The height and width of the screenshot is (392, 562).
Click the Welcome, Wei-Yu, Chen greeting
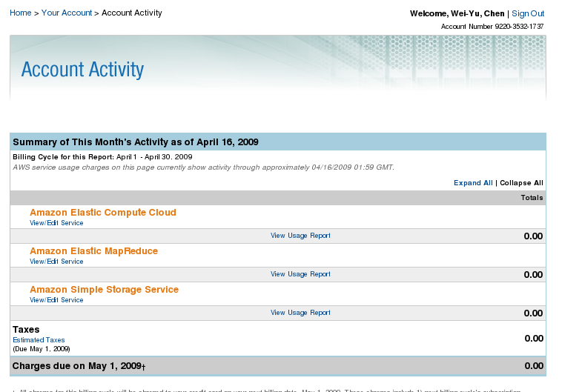click(457, 13)
